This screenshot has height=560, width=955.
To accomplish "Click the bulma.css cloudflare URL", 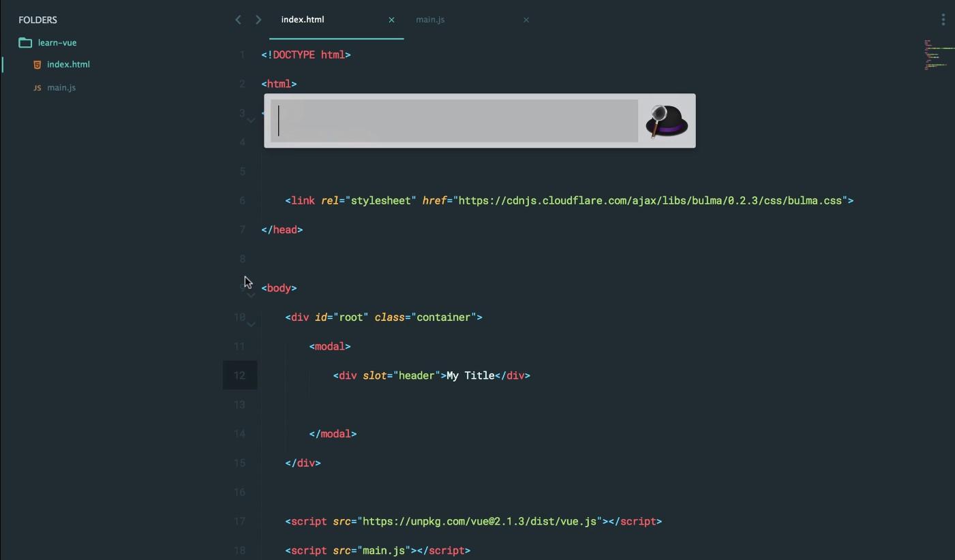I will click(650, 200).
